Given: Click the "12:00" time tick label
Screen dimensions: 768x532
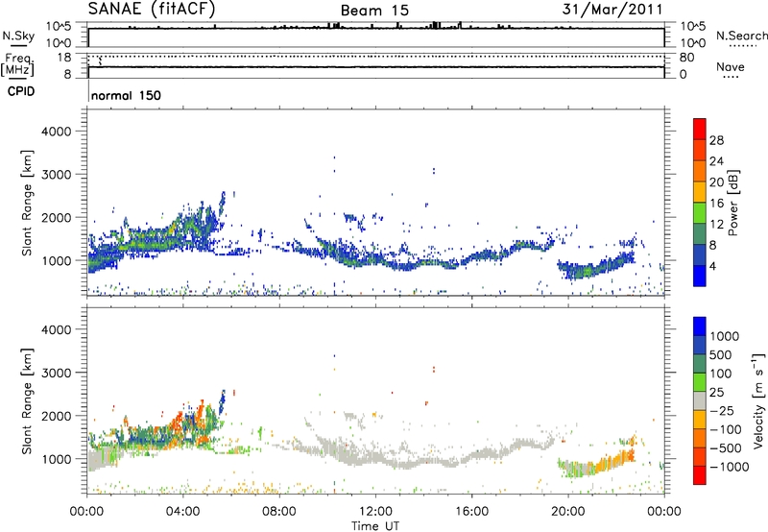Looking at the screenshot, I should pos(375,512).
